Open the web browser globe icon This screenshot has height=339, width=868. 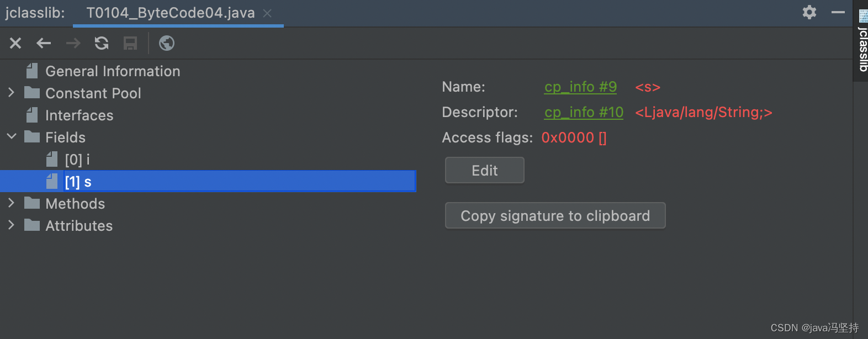[x=167, y=43]
